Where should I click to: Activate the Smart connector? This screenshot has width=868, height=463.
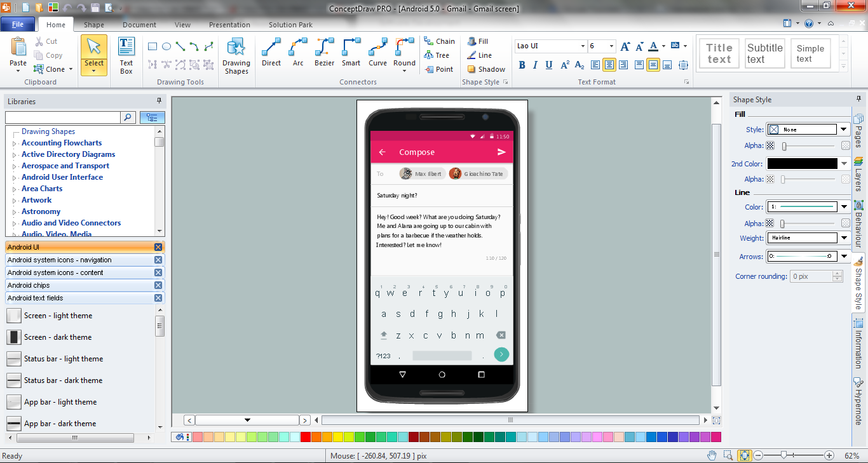point(351,52)
